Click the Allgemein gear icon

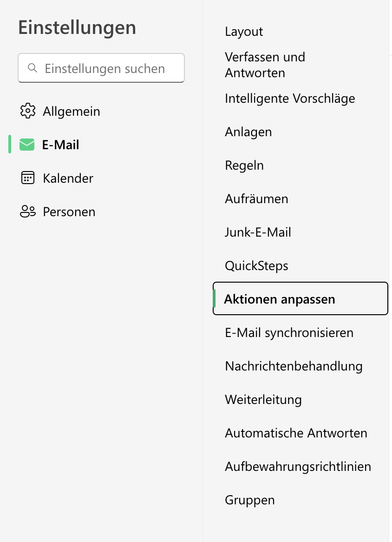point(28,112)
